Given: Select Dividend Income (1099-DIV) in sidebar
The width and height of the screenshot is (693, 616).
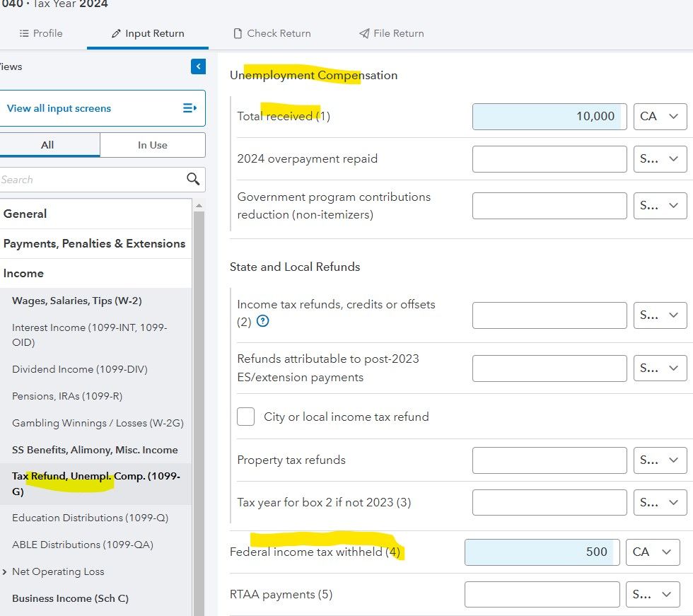Looking at the screenshot, I should [79, 369].
